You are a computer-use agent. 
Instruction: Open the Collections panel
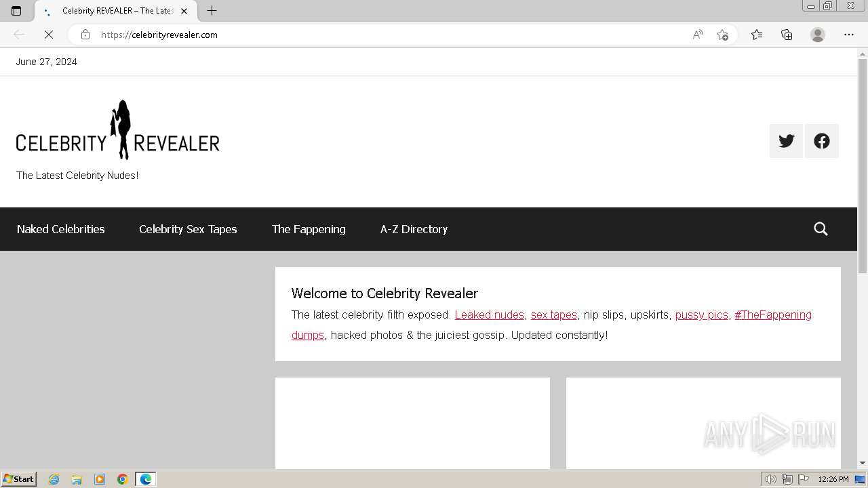point(787,35)
